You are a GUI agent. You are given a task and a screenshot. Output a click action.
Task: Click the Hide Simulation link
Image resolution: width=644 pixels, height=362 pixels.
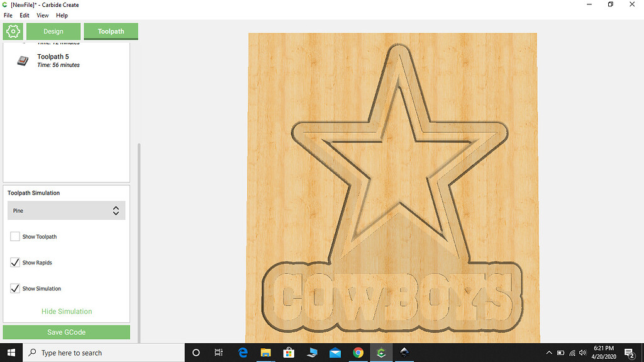click(x=67, y=312)
